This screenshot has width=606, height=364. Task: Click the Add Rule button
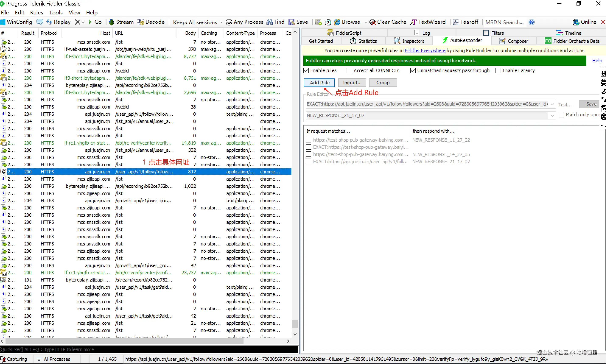click(319, 83)
